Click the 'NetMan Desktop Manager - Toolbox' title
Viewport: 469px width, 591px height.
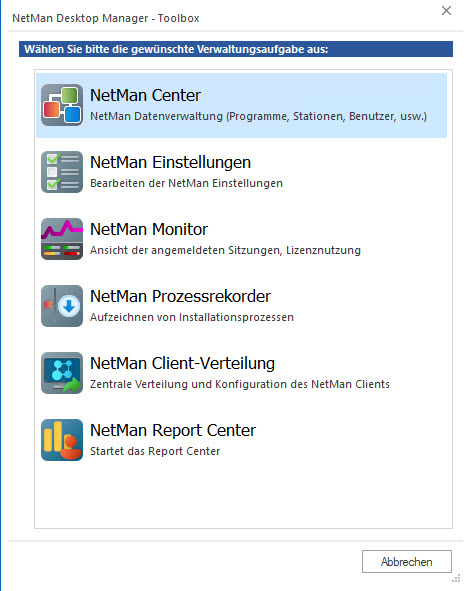(x=106, y=18)
